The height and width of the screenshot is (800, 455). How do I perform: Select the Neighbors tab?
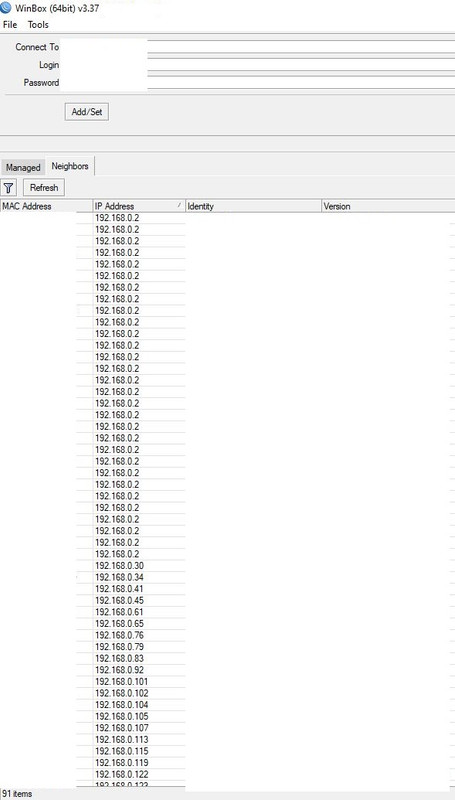(70, 166)
